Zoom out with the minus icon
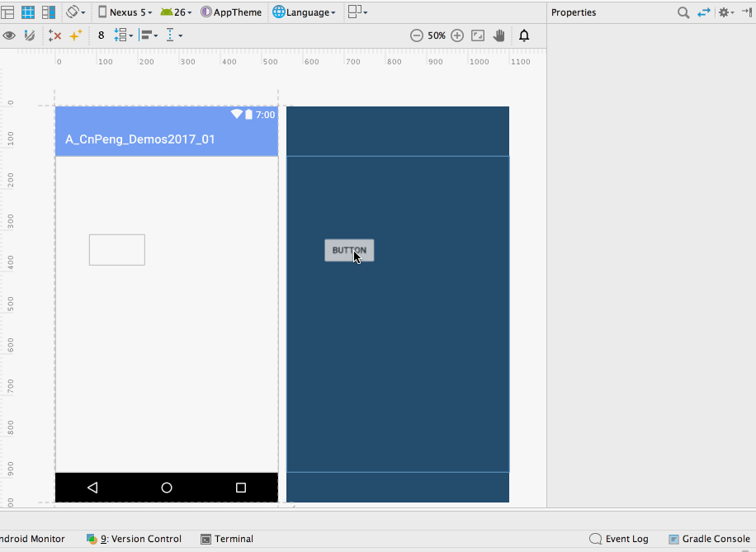 pos(417,35)
